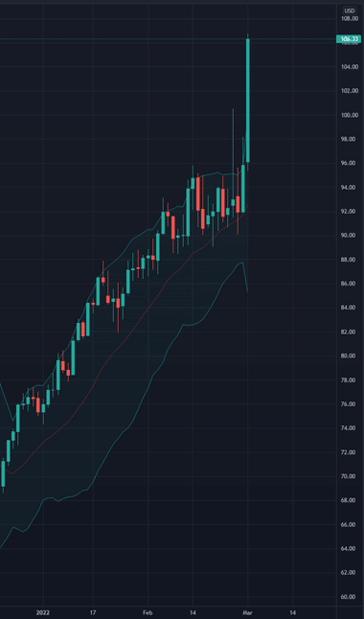Click the 60.00 price scale label
Screen dimensions: 364x619
point(349,597)
